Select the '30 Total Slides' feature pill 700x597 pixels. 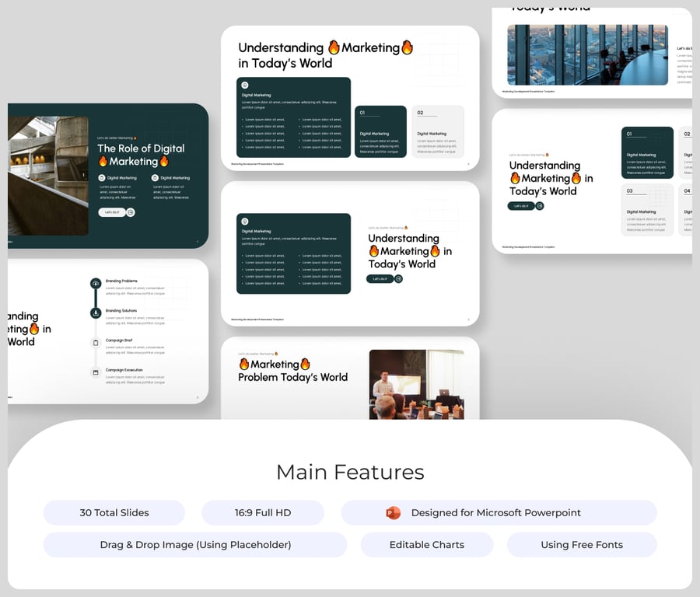114,513
